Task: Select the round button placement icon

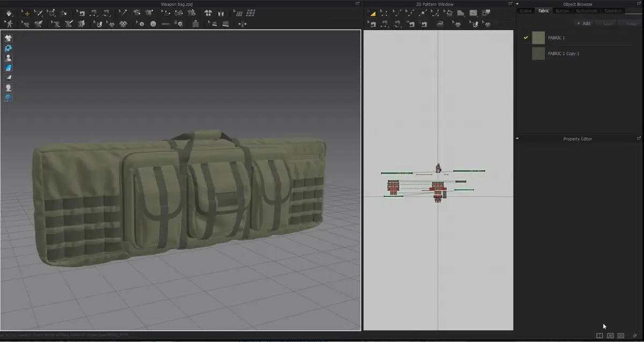Action: tap(153, 24)
